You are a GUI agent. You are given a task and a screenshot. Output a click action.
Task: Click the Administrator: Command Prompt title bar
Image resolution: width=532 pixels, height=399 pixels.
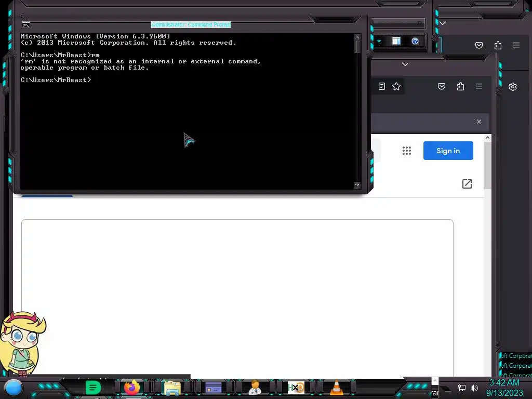tap(191, 24)
